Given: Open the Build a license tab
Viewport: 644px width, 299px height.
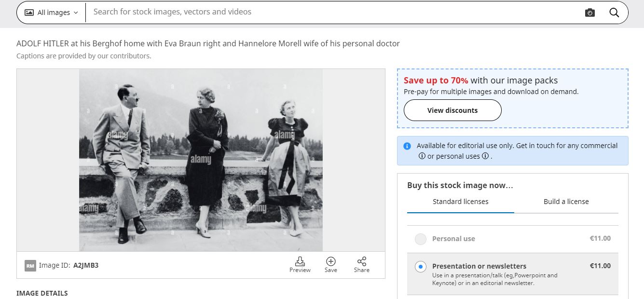Looking at the screenshot, I should pyautogui.click(x=566, y=202).
